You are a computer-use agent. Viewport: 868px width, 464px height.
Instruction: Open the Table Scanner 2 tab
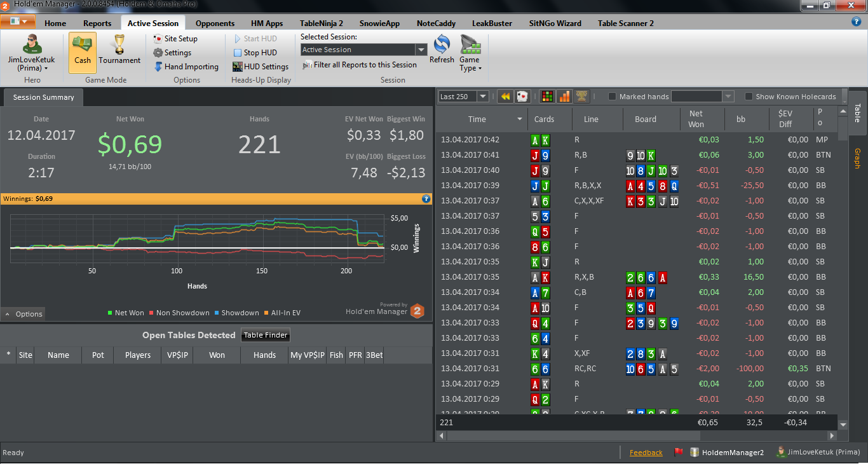pos(625,24)
